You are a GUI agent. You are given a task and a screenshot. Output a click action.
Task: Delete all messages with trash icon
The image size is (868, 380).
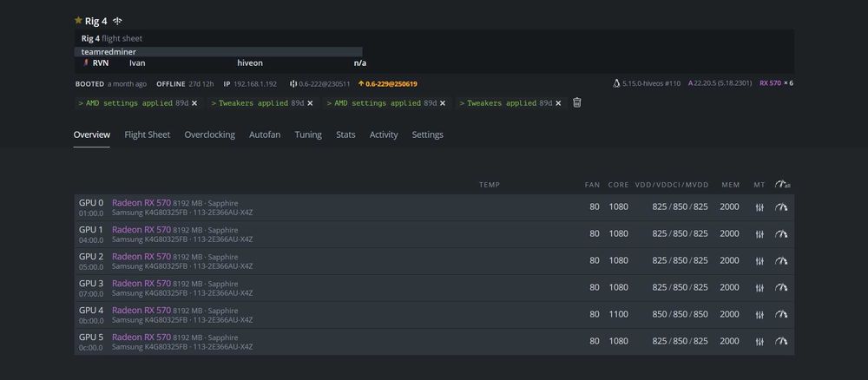point(576,102)
